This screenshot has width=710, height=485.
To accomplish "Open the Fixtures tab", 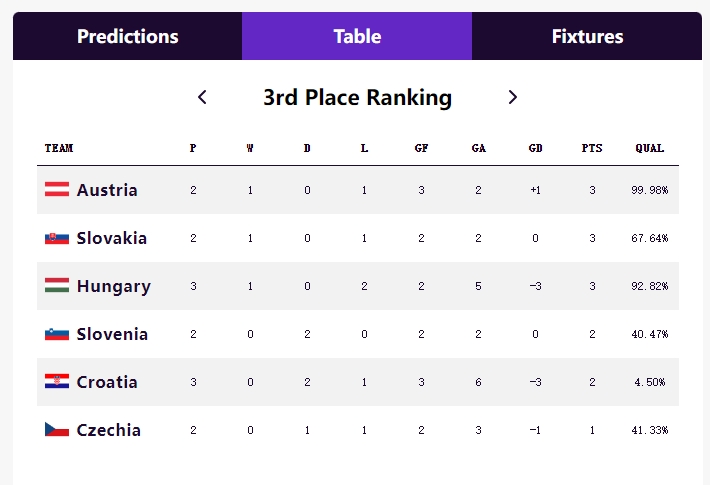I will 587,36.
